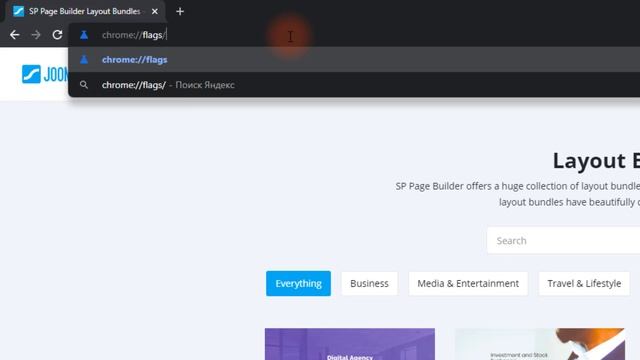Select the Media & Entertainment filter
Image resolution: width=640 pixels, height=360 pixels.
(x=468, y=283)
